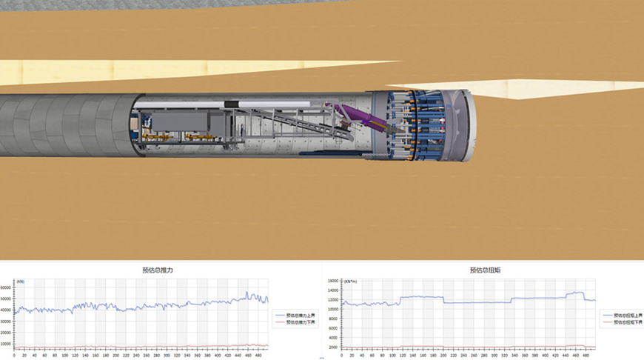Click the blue thrust upper-bound curve
This screenshot has height=360, width=644.
tap(148, 306)
